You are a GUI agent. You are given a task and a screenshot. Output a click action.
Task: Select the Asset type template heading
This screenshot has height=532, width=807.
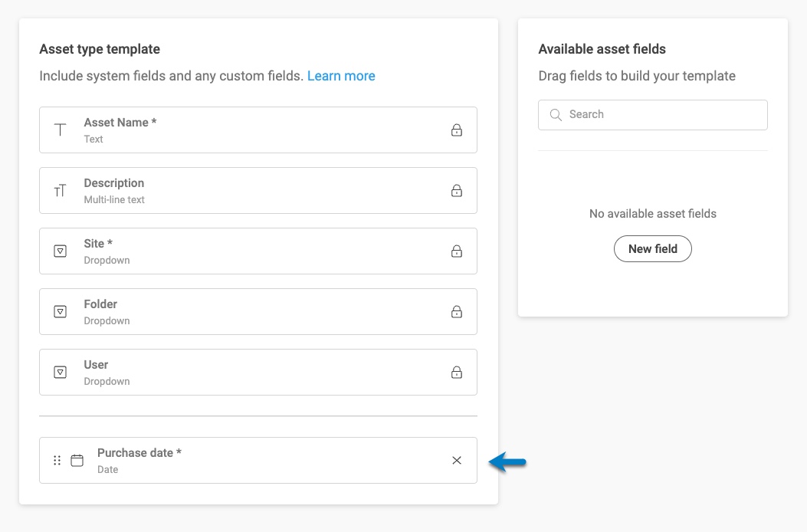tap(100, 48)
